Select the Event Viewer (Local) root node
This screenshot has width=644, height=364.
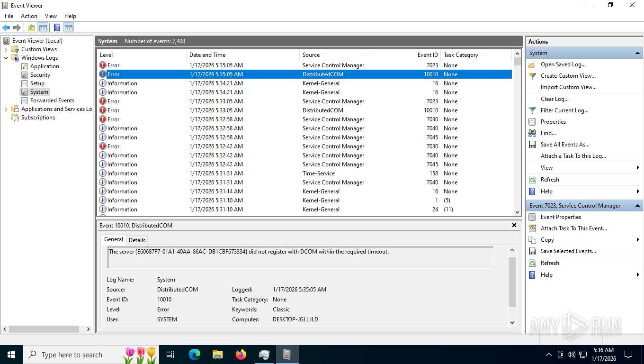point(37,41)
